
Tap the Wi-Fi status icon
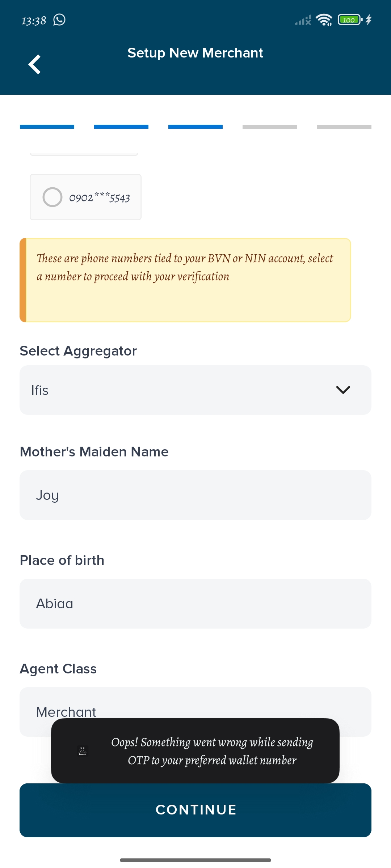(324, 20)
